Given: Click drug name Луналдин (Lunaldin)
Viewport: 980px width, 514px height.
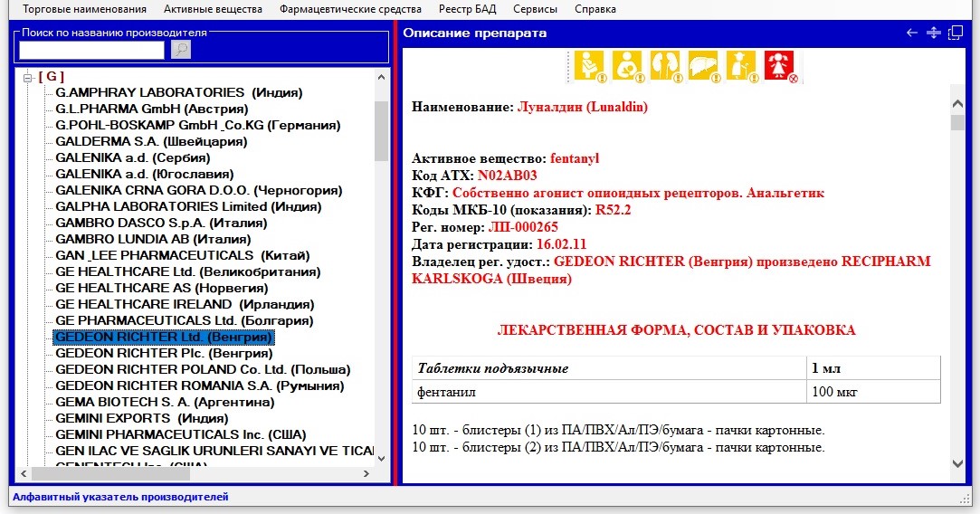Looking at the screenshot, I should pyautogui.click(x=583, y=107).
